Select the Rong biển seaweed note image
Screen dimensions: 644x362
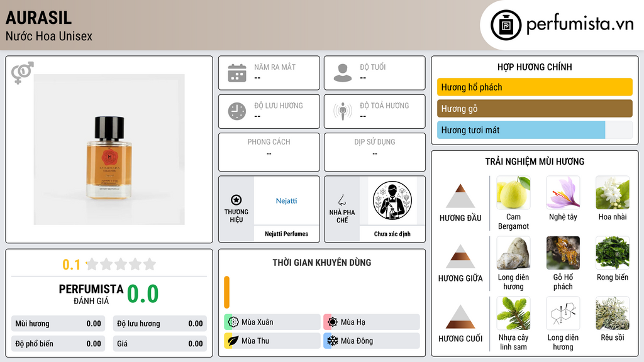point(613,253)
